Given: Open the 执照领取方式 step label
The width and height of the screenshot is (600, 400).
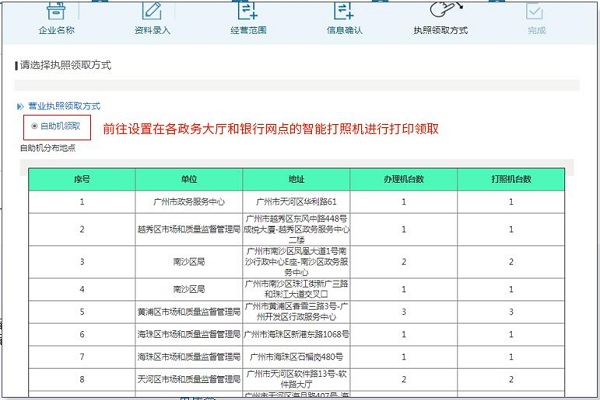Looking at the screenshot, I should [440, 30].
